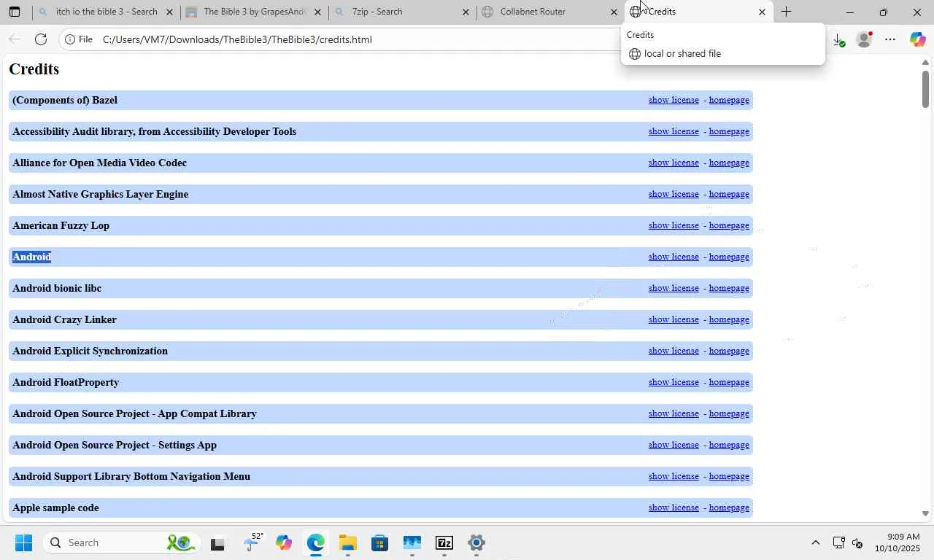
Task: Switch to 'itch io the bible 3 - Search' tab
Action: click(106, 12)
